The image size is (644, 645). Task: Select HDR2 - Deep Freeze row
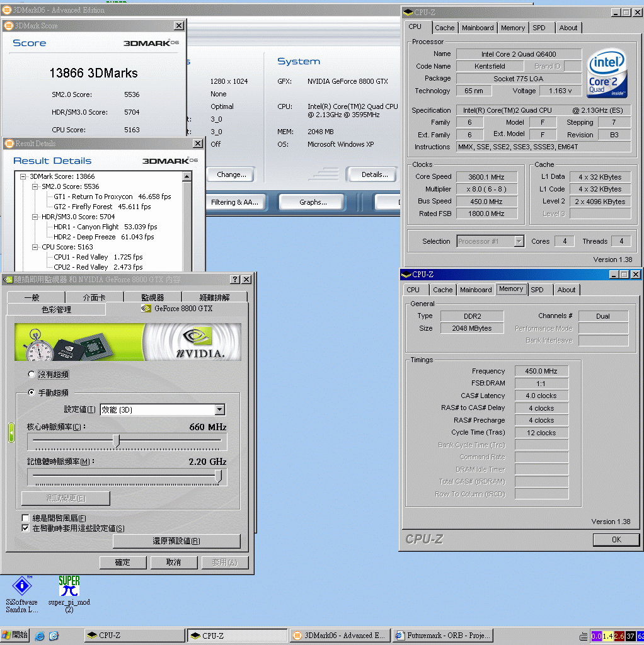click(x=104, y=237)
